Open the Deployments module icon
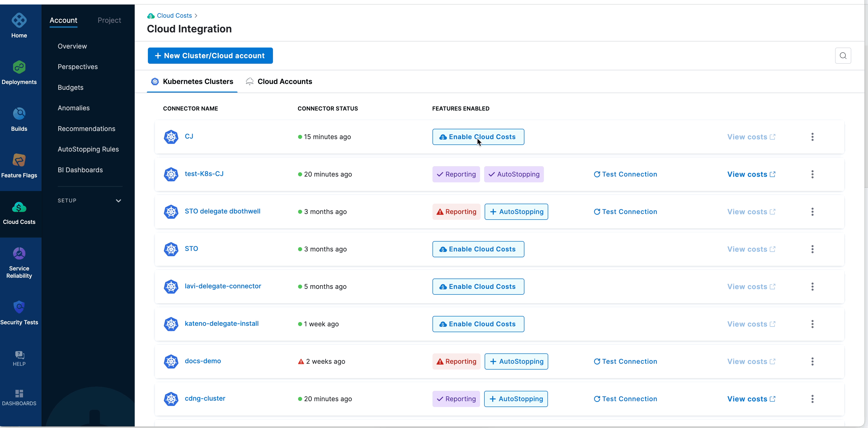This screenshot has height=428, width=868. [x=19, y=67]
